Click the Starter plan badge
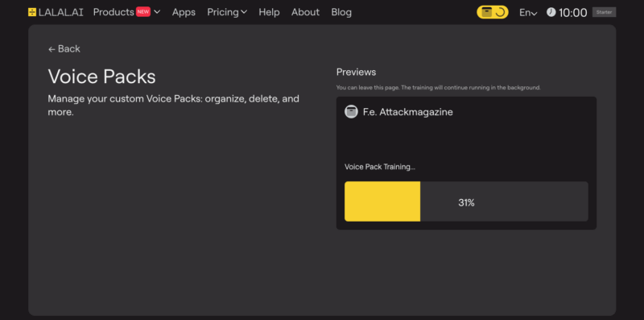644x320 pixels. coord(605,12)
